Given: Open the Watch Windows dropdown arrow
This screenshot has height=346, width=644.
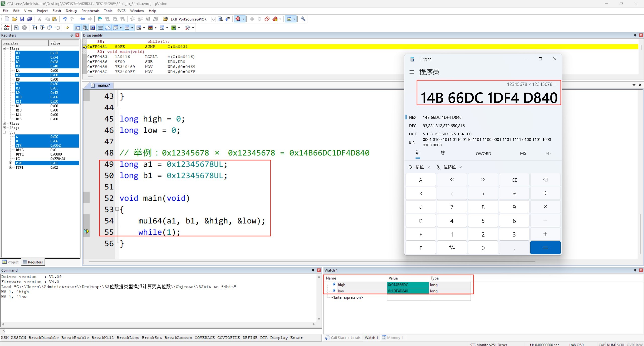Looking at the screenshot, I should [121, 28].
